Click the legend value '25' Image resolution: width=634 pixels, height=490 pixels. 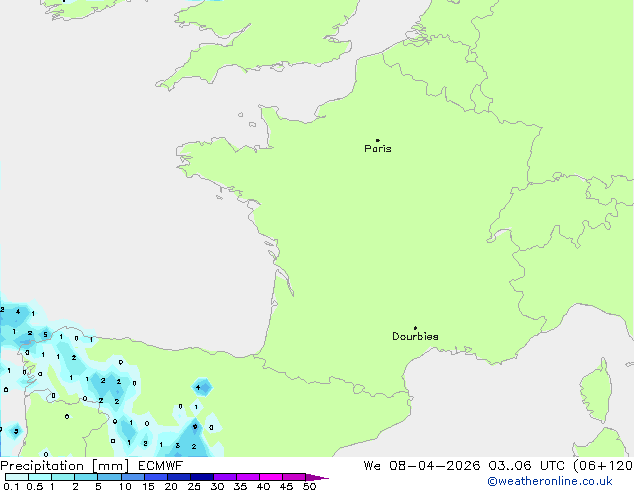tap(194, 486)
